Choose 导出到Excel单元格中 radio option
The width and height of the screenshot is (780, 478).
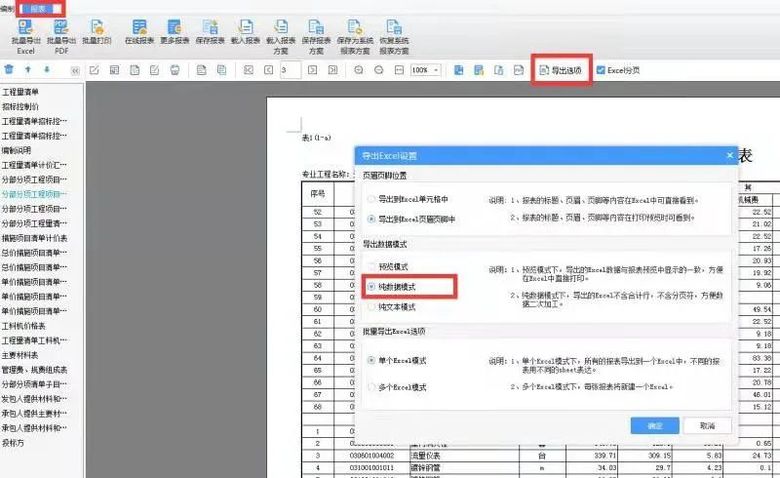tap(372, 200)
